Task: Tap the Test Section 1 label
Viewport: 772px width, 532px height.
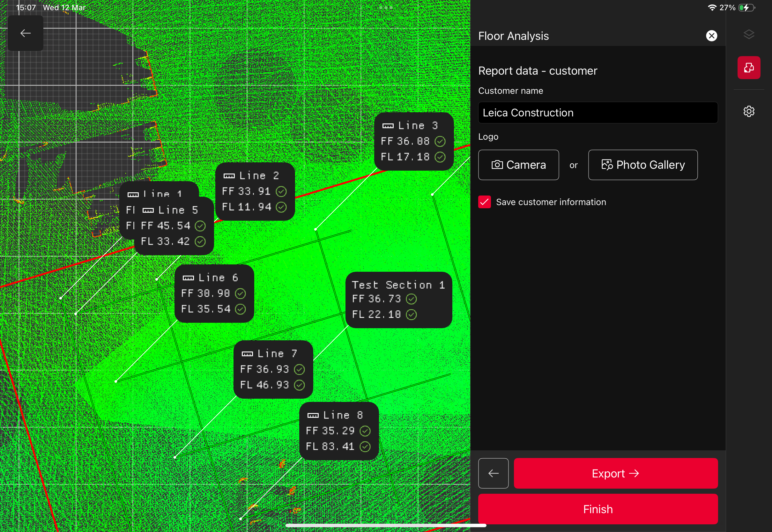Action: coord(398,299)
